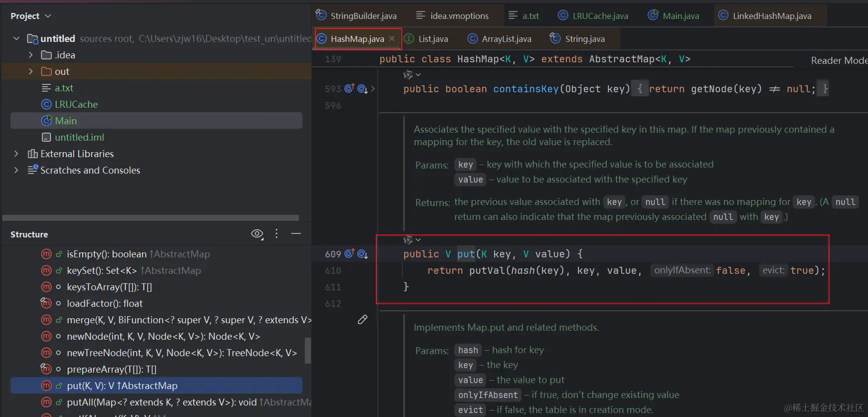Viewport: 868px width, 417px height.
Task: Open the Project view dropdown
Action: pos(30,16)
